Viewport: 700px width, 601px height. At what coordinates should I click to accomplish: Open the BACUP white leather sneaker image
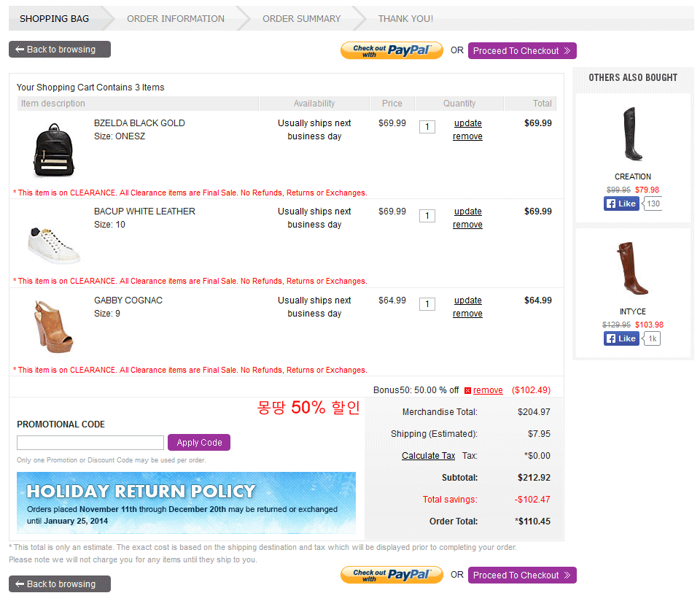tap(53, 245)
